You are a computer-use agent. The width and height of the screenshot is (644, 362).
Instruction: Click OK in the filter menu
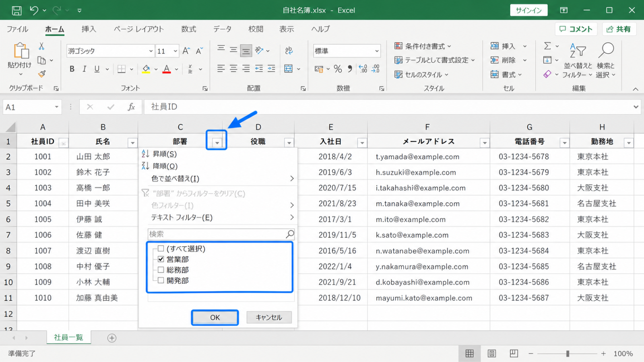pos(215,317)
